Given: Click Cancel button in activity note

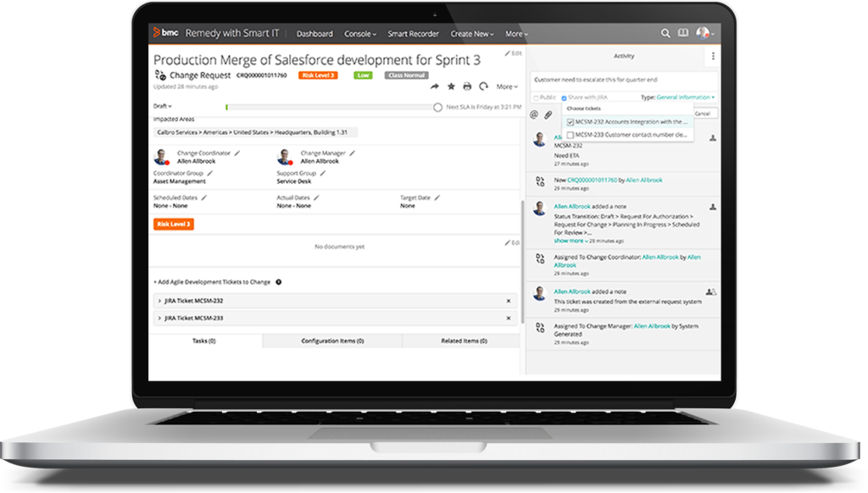Looking at the screenshot, I should tap(703, 114).
